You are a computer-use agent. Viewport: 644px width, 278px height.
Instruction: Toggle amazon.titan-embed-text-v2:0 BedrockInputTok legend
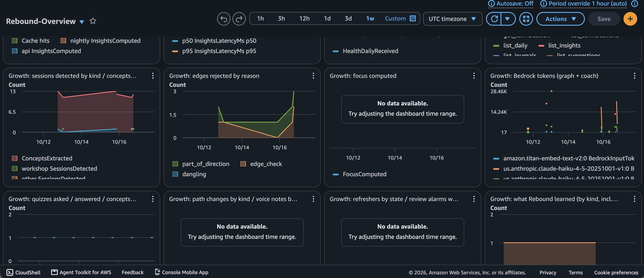click(564, 158)
